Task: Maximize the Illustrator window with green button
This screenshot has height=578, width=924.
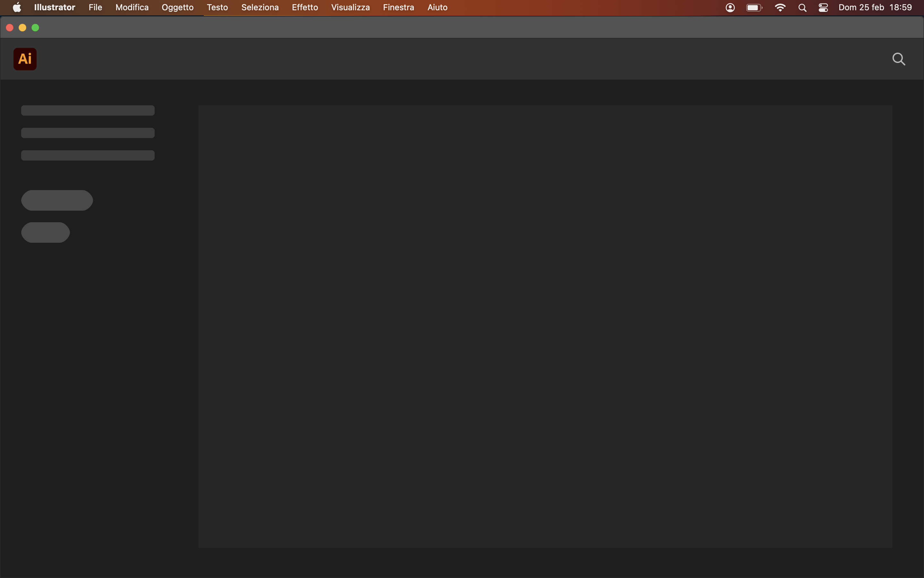Action: 35,28
